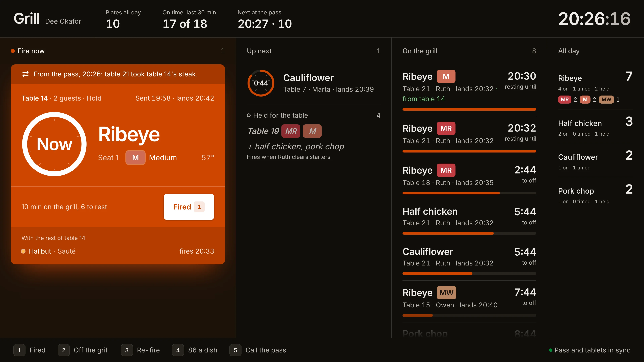Open the Cauliflower Table 7 up-next item
Screen dimensions: 644x362
(314, 83)
